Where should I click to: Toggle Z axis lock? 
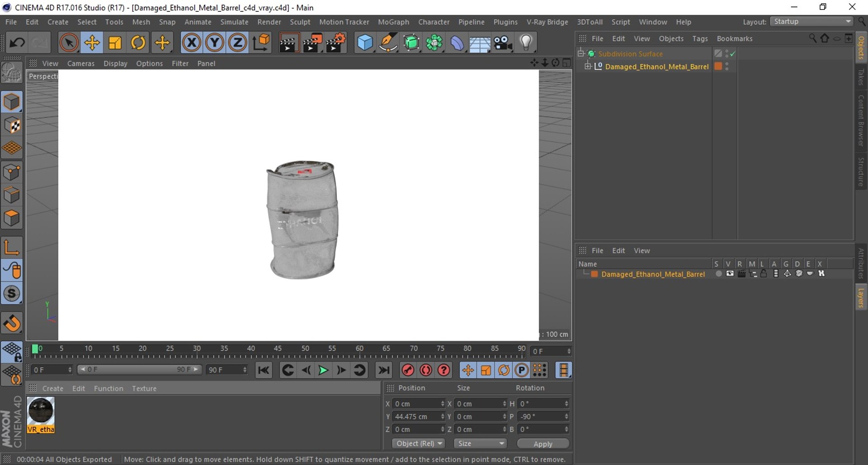tap(238, 43)
